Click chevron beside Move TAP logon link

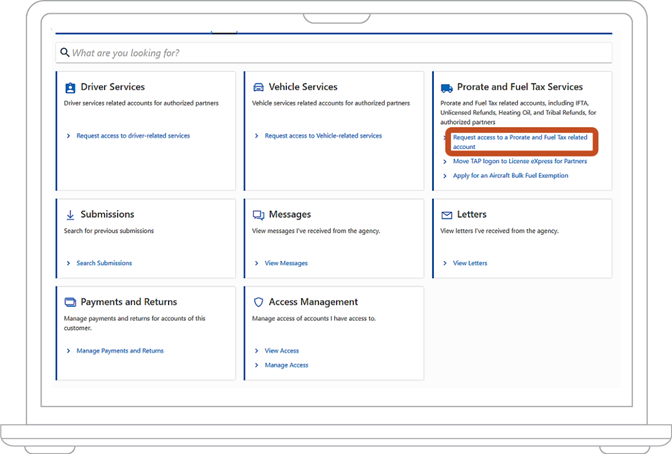[445, 162]
